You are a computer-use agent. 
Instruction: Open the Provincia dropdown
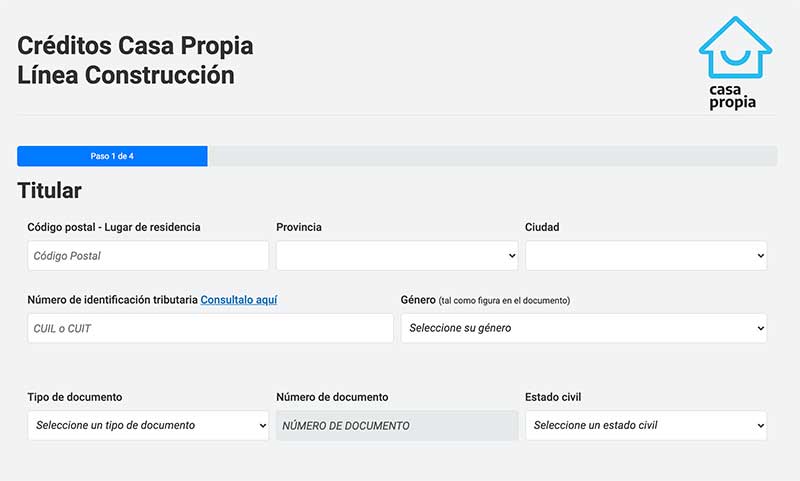(x=397, y=256)
